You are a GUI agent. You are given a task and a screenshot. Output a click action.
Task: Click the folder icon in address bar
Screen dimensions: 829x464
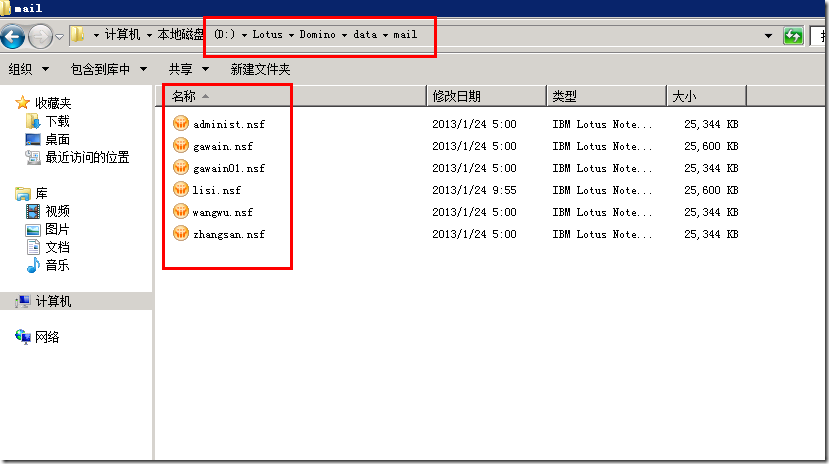(78, 34)
